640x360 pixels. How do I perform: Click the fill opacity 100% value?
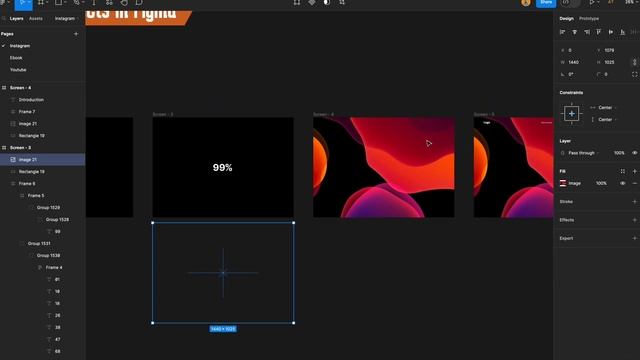tap(601, 183)
